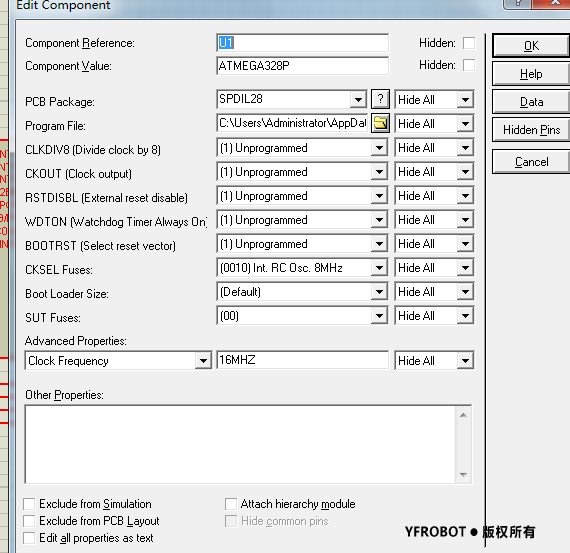The height and width of the screenshot is (553, 570).
Task: Click the help question mark in title bar
Action: [x=517, y=4]
